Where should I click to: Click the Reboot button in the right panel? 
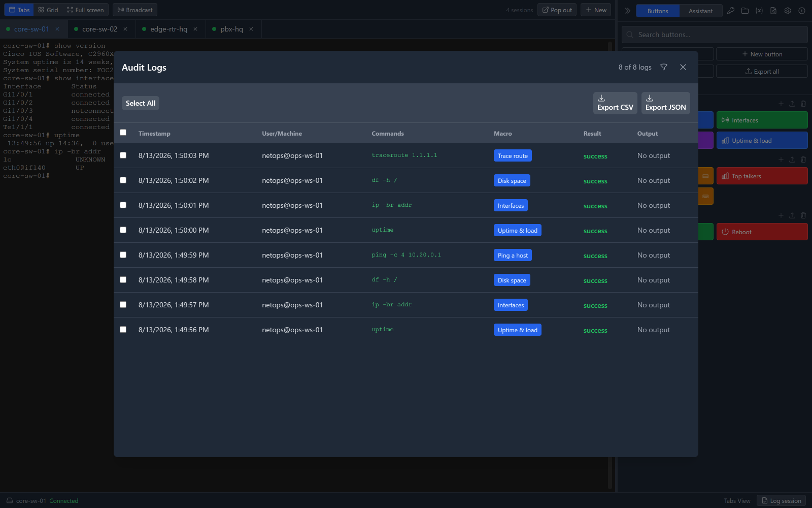[762, 232]
